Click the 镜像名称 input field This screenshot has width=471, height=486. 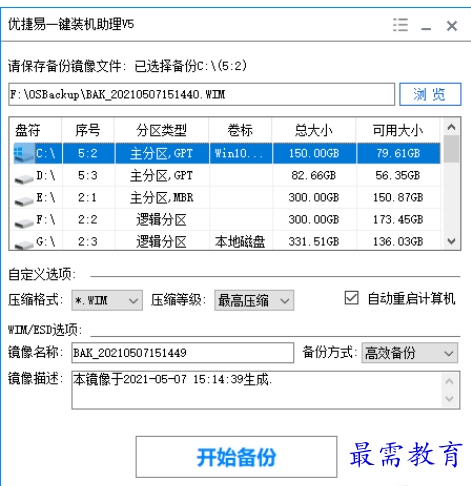click(183, 353)
